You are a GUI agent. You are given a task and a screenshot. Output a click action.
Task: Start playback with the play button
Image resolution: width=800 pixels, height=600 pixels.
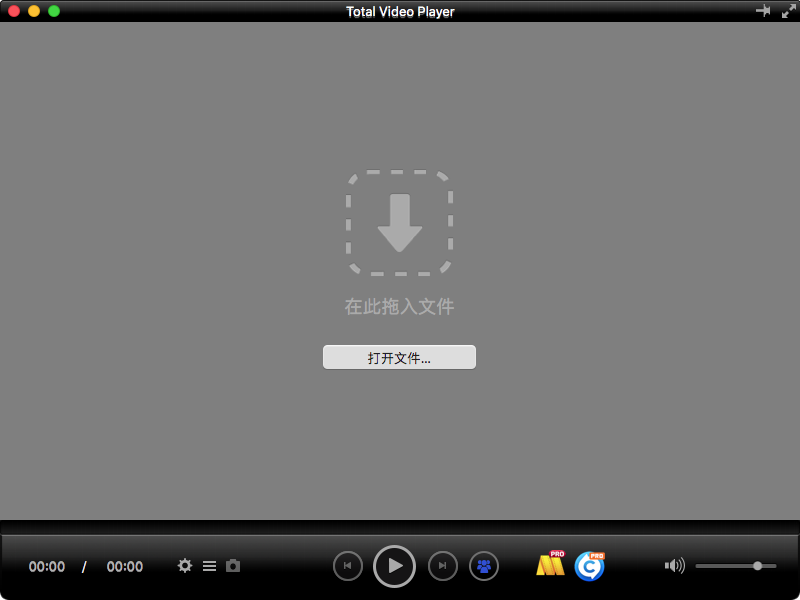[394, 566]
